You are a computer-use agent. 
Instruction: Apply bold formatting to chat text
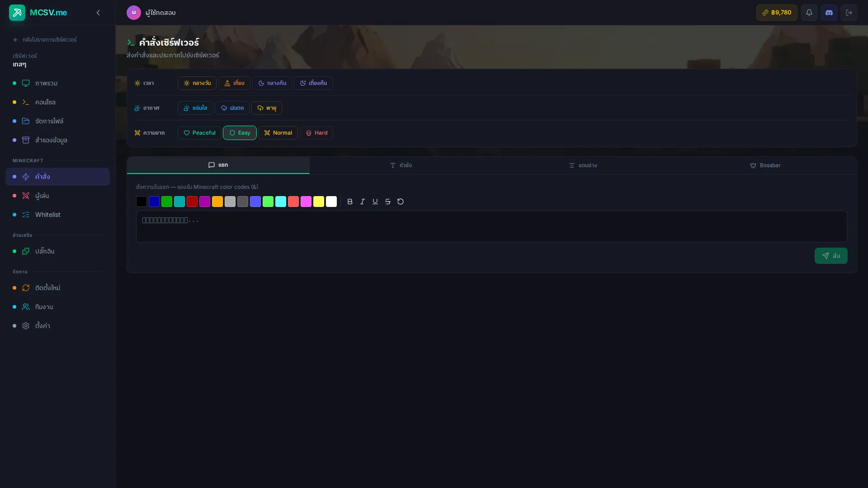tap(349, 202)
